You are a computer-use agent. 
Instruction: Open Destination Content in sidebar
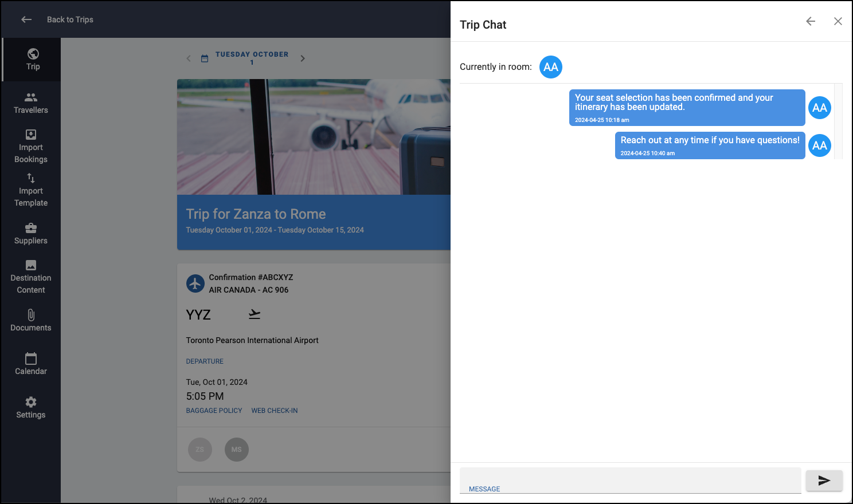31,277
